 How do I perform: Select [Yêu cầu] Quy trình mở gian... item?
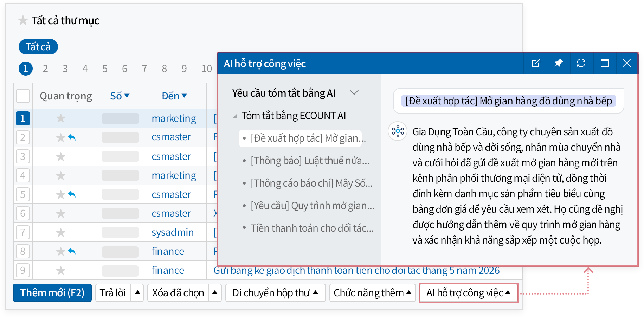coord(313,206)
